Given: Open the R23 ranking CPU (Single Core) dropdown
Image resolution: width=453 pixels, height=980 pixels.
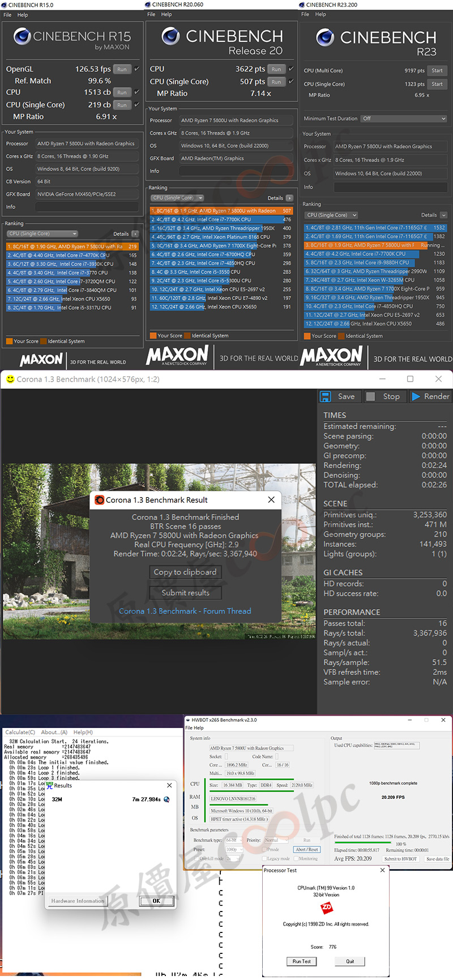Looking at the screenshot, I should coord(332,215).
